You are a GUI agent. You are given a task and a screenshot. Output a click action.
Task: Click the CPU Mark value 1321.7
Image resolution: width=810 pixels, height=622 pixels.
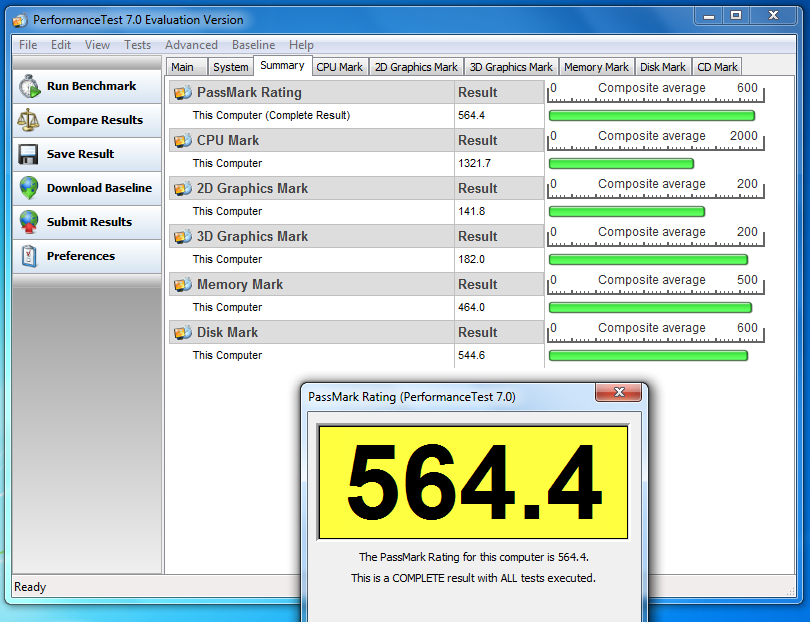coord(474,164)
